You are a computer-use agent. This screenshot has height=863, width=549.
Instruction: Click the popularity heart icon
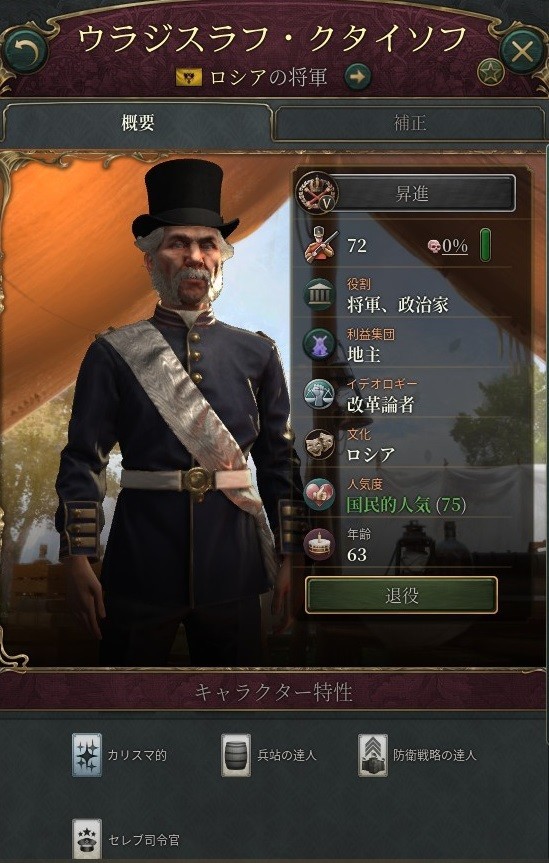click(319, 494)
